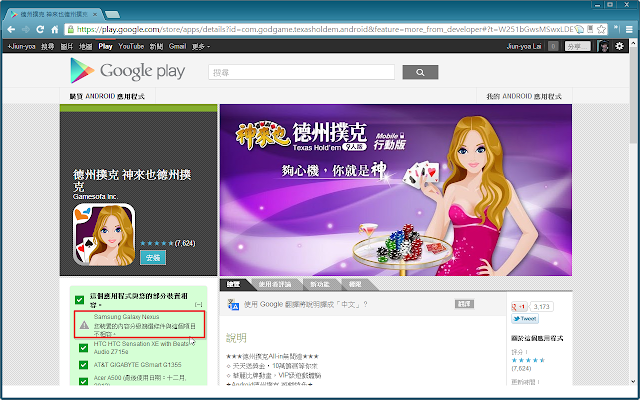
Task: Open the browser home page icon
Action: [x=55, y=29]
